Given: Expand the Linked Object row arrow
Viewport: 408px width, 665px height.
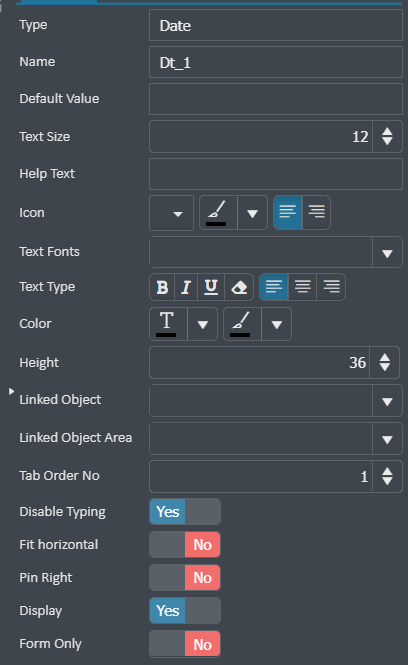Looking at the screenshot, I should click(11, 391).
